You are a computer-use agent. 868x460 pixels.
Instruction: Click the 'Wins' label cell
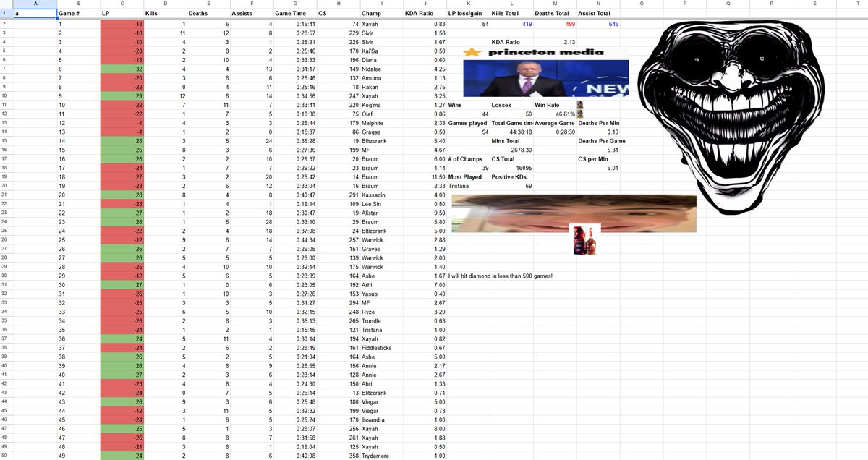coord(468,105)
